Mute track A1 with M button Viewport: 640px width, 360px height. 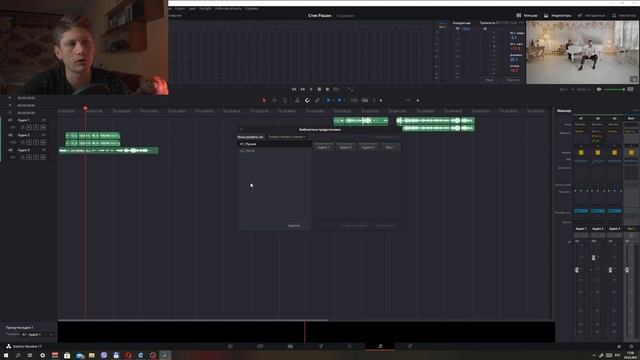point(43,128)
